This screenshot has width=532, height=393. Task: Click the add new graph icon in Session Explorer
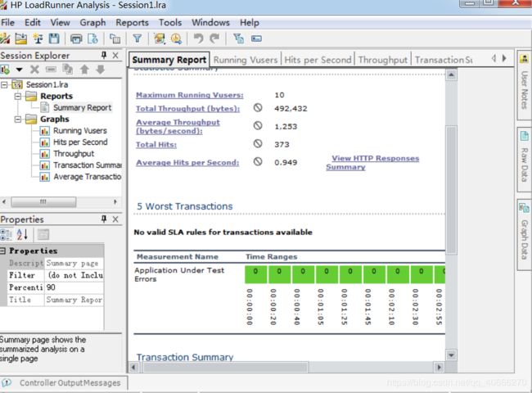5,70
